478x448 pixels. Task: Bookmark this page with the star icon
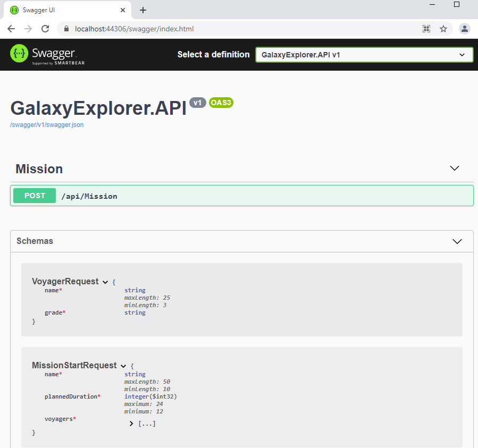tap(443, 29)
